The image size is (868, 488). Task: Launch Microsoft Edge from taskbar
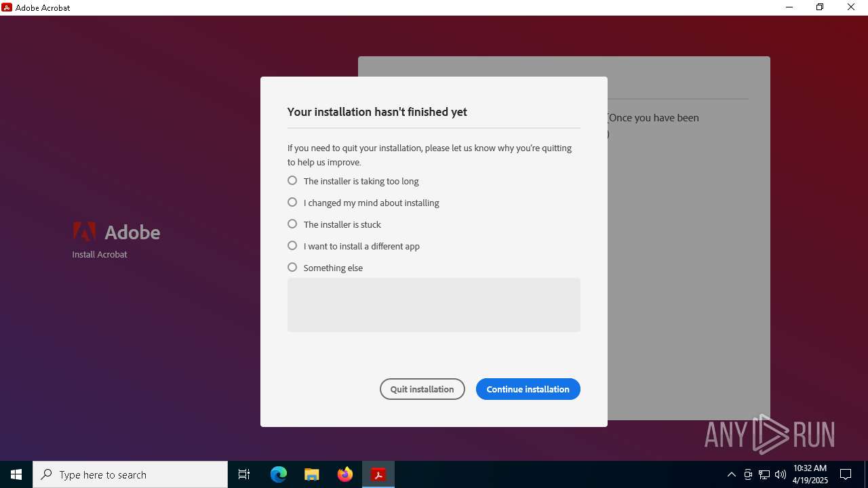click(x=279, y=474)
